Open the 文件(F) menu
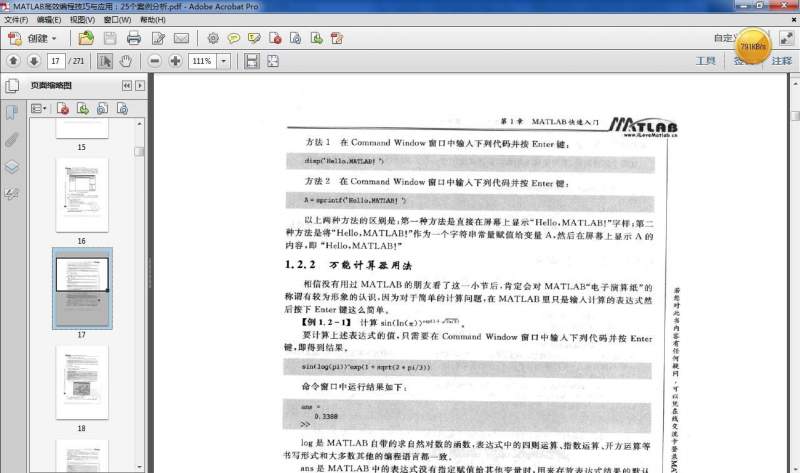The image size is (800, 473). tap(16, 20)
